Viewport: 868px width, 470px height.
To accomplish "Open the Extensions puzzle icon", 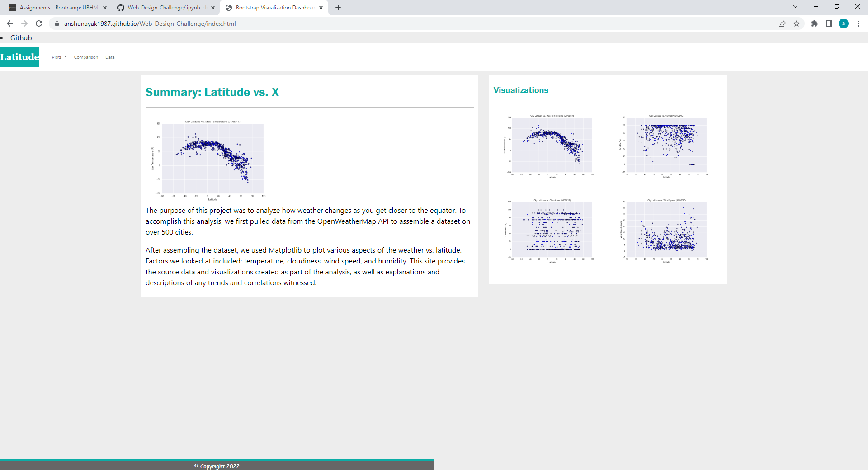I will pos(815,23).
